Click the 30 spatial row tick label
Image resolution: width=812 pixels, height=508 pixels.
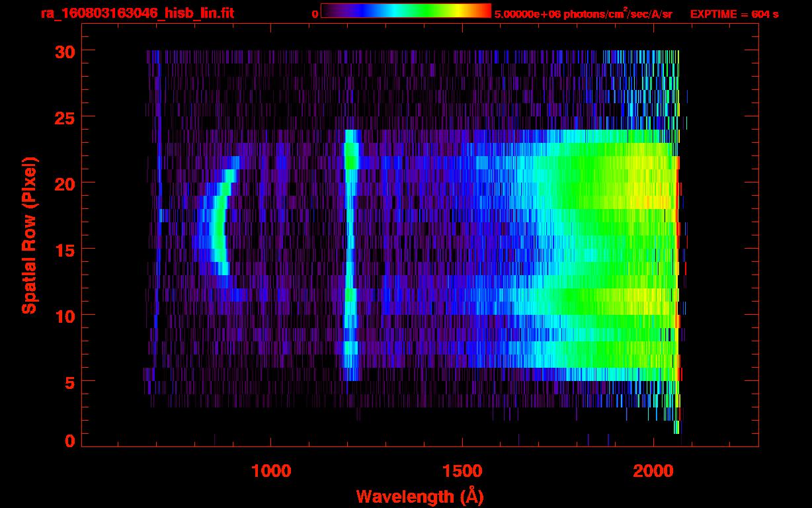[x=64, y=51]
